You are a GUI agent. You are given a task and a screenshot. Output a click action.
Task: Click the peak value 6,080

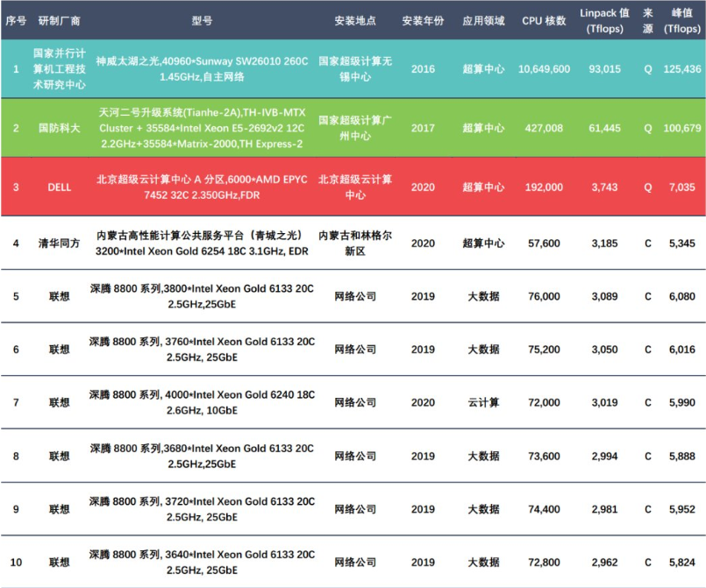coord(681,296)
